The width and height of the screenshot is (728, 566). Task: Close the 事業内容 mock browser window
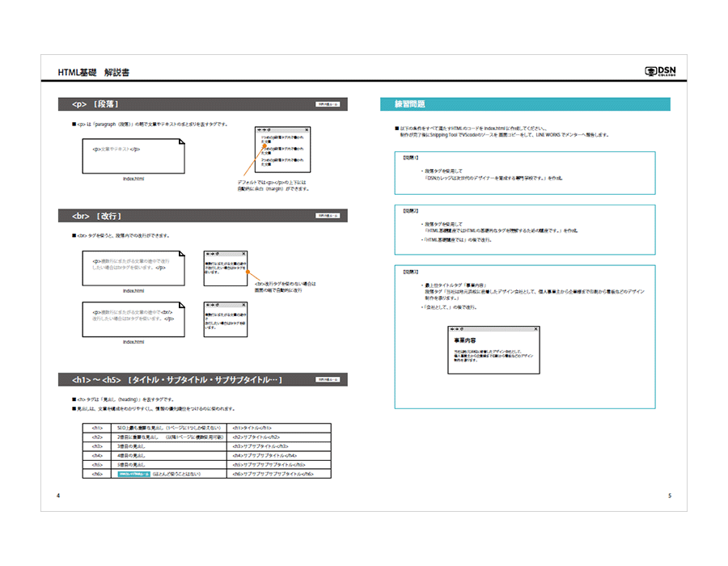point(535,329)
